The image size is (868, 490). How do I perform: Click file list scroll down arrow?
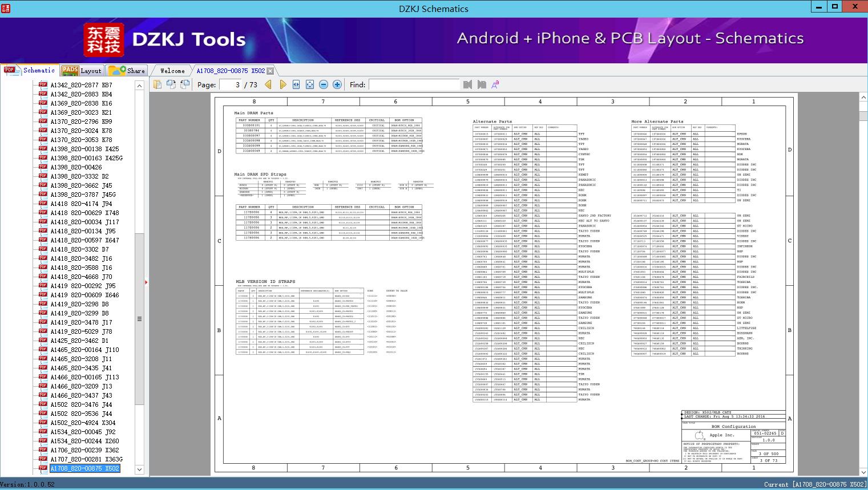point(139,469)
